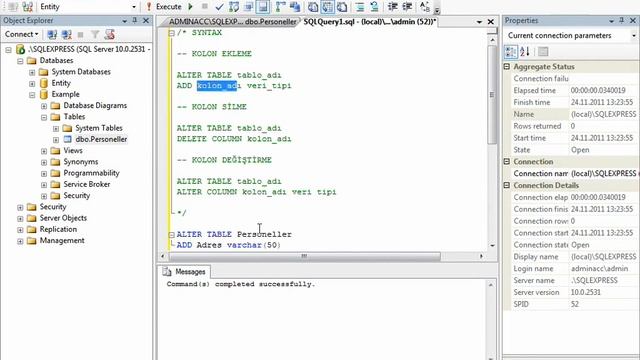The width and height of the screenshot is (640, 360).
Task: Collapse the Example database node
Action: (x=32, y=95)
